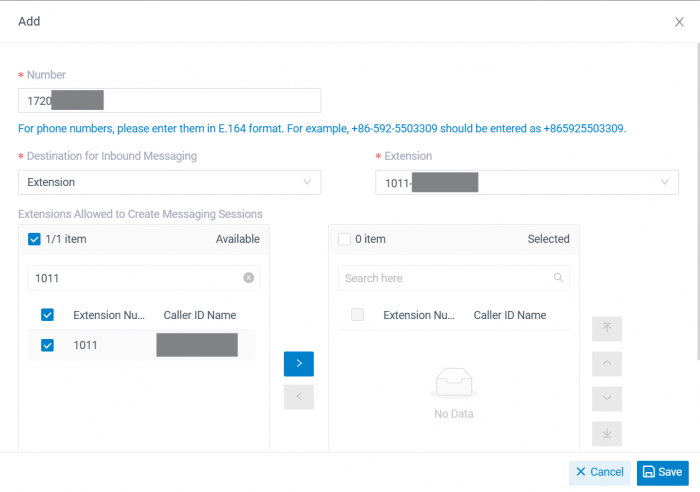Click the move-left arrow button
700x492 pixels.
coord(299,397)
